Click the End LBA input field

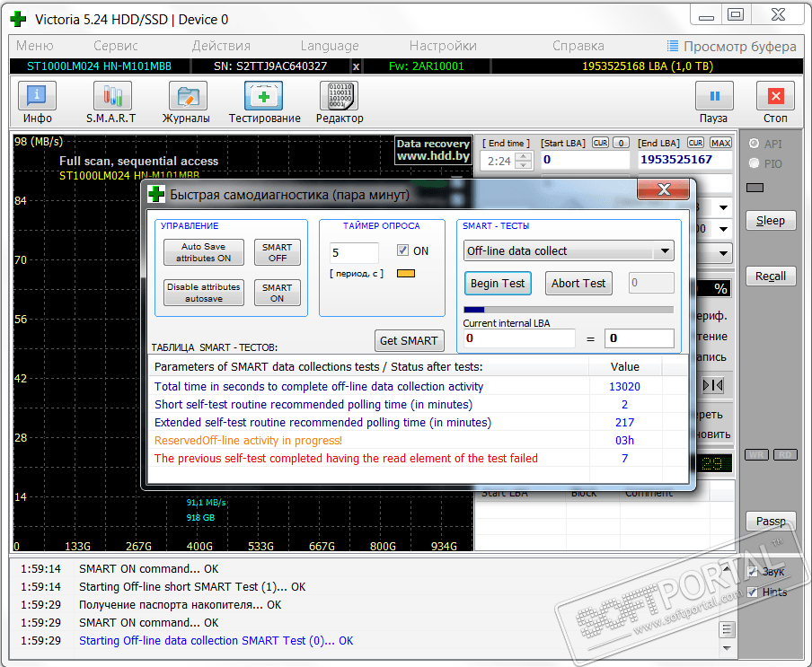(x=684, y=160)
